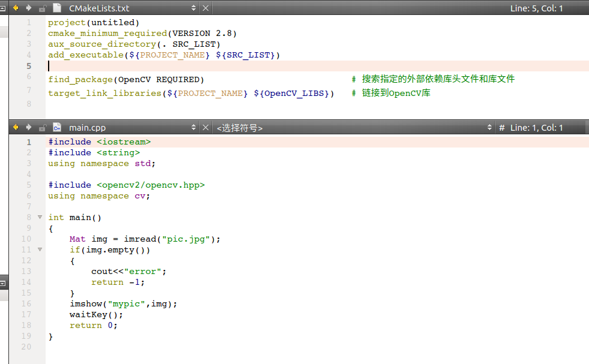Click the Line: 5, Col: 1 indicator
Image resolution: width=589 pixels, height=364 pixels.
536,8
